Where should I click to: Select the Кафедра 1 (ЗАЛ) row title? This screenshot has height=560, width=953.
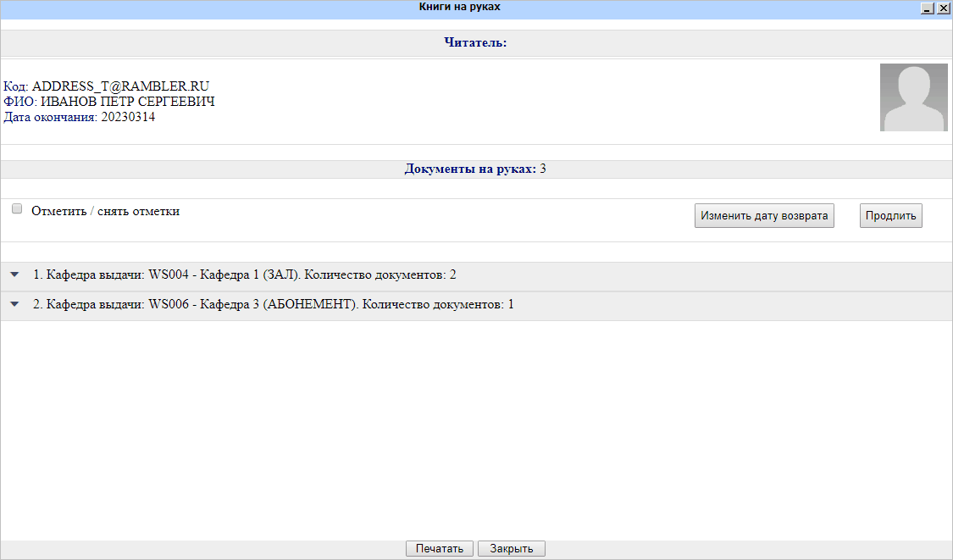tap(245, 275)
